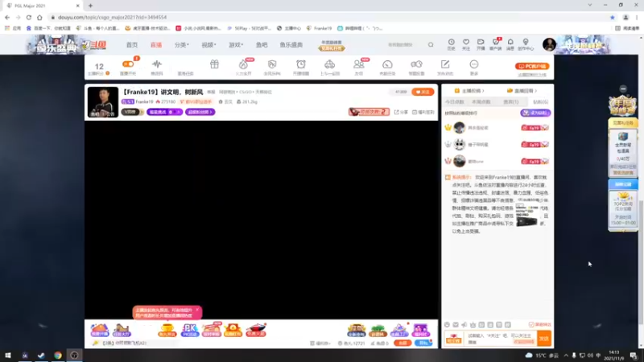Go to 首页 home in navigation
The height and width of the screenshot is (362, 644).
tap(132, 45)
